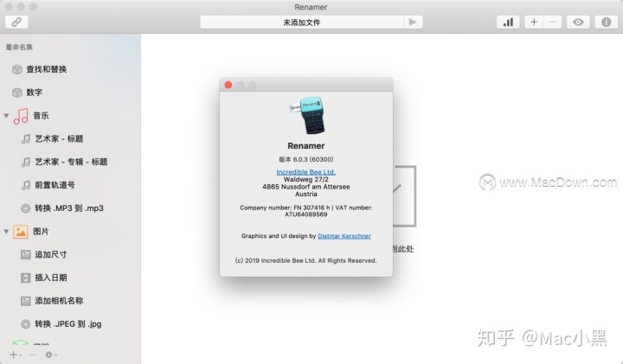Screen dimensions: 623x364
Task: Open the Dietmar Kerschner link
Action: point(344,236)
